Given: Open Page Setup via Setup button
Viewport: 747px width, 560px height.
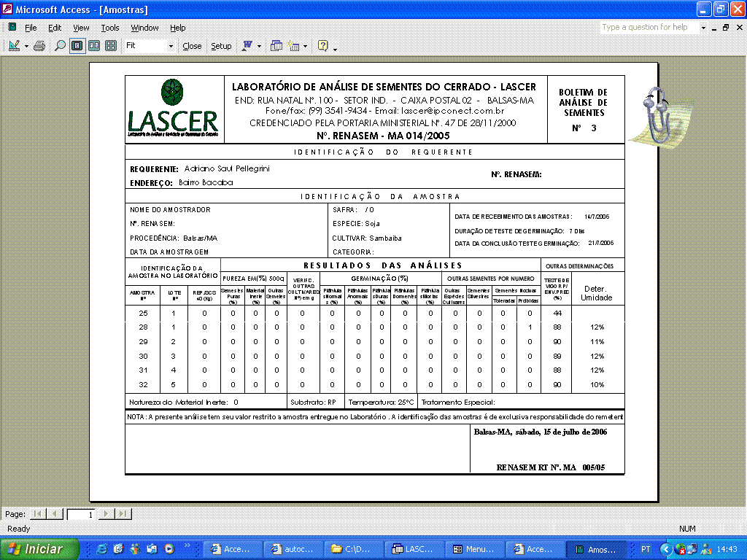Looking at the screenshot, I should click(221, 46).
